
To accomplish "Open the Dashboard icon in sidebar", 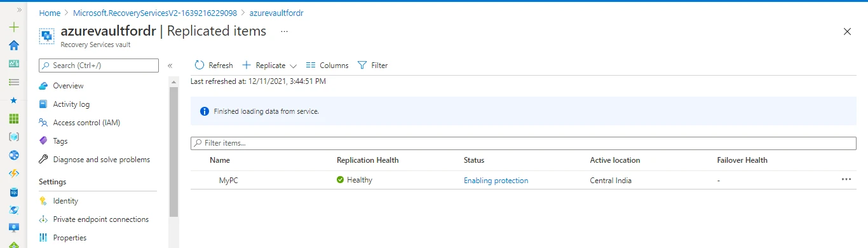I will point(14,64).
